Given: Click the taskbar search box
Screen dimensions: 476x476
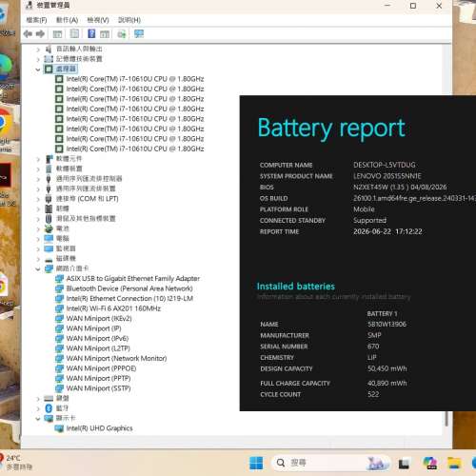Looking at the screenshot, I should (x=331, y=463).
